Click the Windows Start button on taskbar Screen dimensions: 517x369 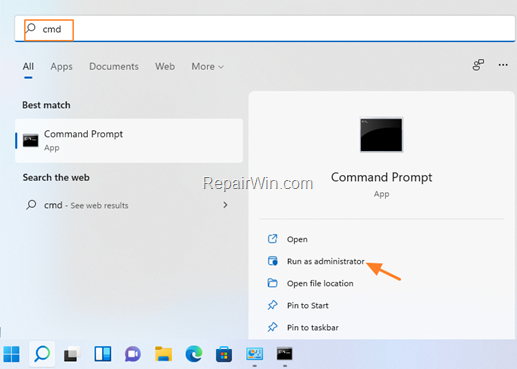(x=12, y=354)
